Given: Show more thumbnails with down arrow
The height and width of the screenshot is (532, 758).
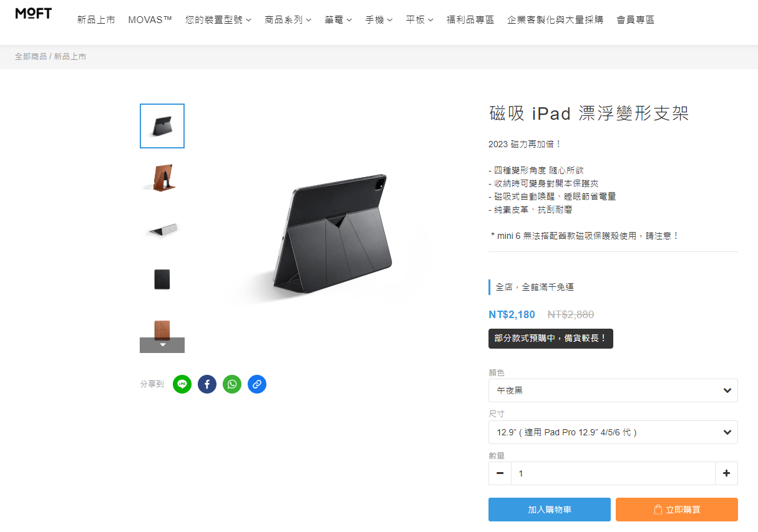Looking at the screenshot, I should 162,345.
